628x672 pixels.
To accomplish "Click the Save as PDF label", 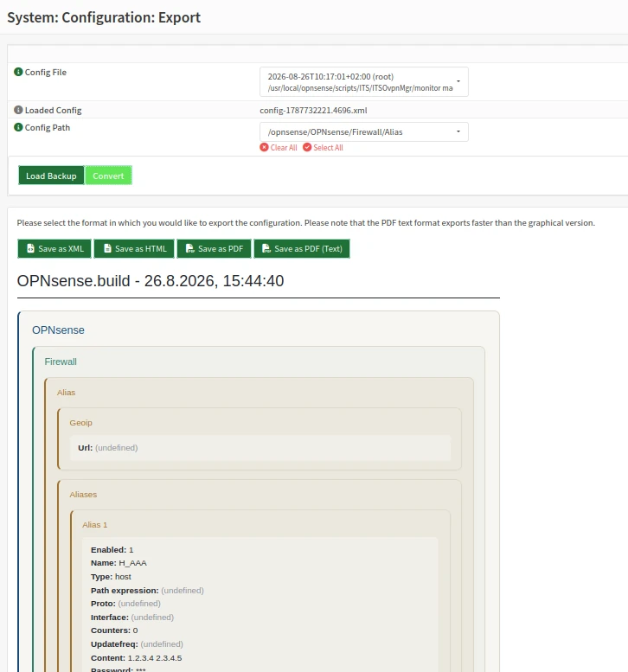I will (221, 248).
